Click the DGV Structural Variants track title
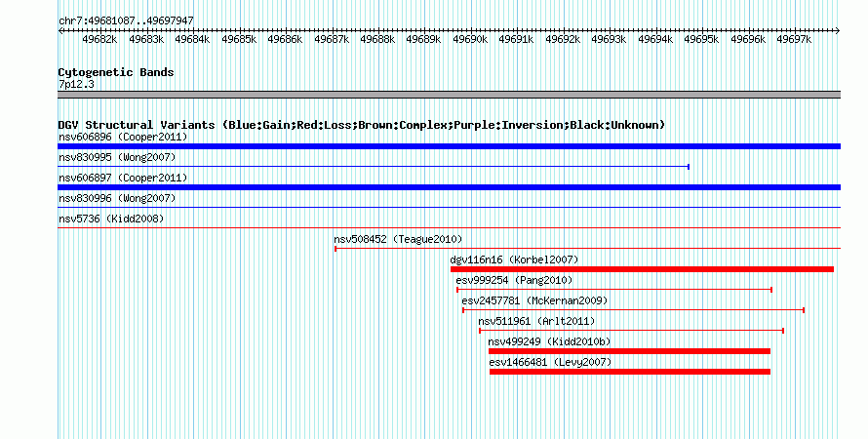This screenshot has height=439, width=868. [x=362, y=125]
